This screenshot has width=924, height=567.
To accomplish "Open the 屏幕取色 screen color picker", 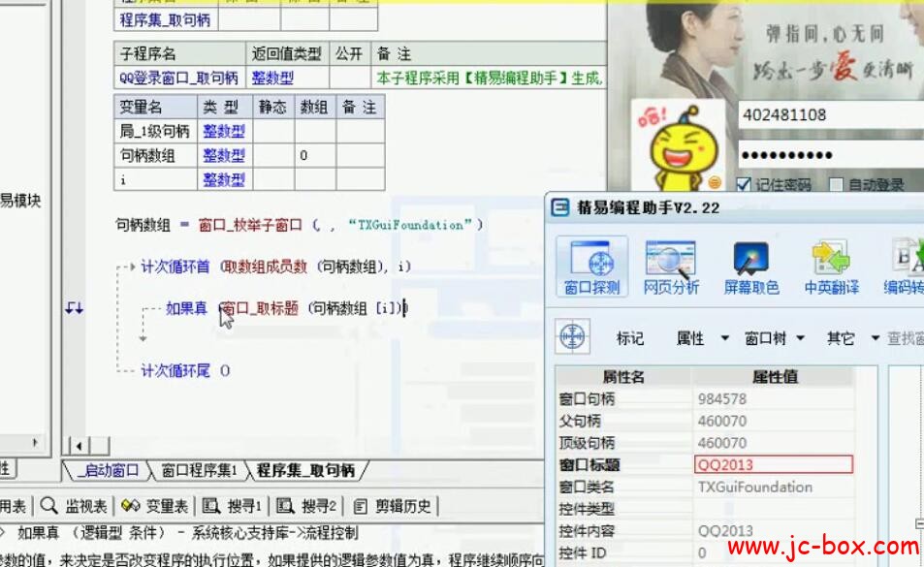I will pos(750,267).
